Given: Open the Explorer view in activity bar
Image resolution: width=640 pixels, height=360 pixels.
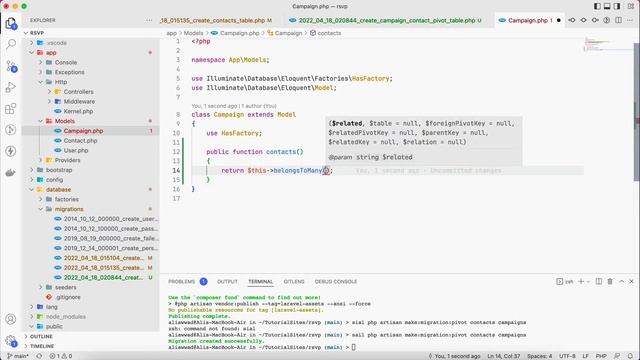Looking at the screenshot, I should tap(11, 23).
